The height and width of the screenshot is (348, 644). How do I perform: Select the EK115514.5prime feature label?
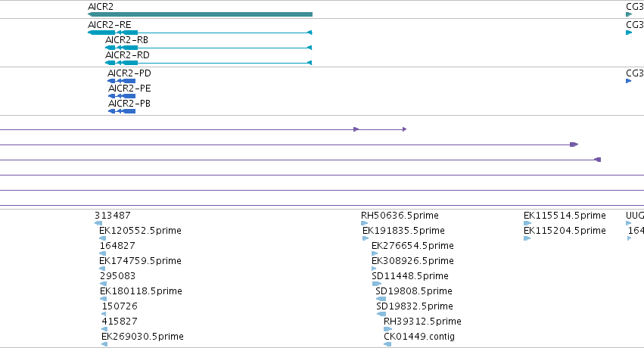coord(565,216)
